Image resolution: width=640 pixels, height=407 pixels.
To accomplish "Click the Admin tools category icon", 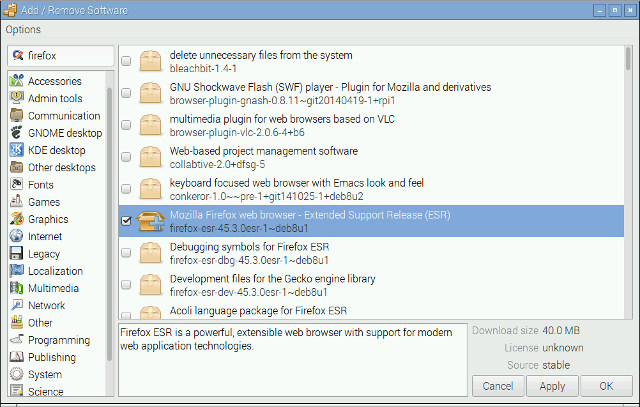I will 16,98.
